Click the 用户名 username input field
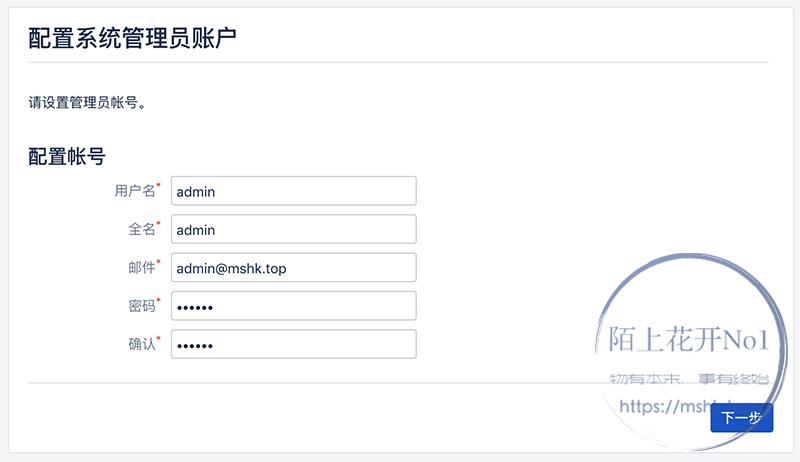This screenshot has height=462, width=800. click(293, 191)
